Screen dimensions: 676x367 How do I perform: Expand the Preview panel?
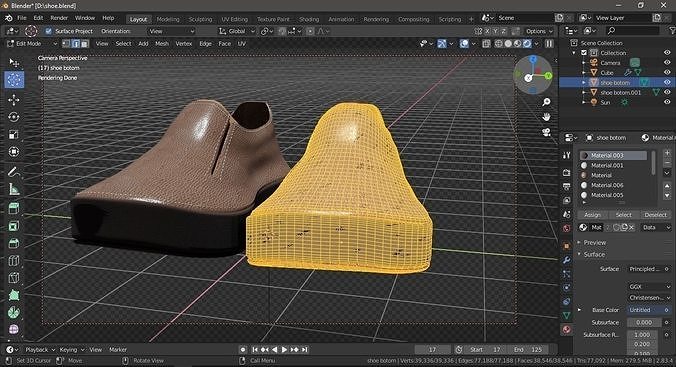[x=595, y=242]
